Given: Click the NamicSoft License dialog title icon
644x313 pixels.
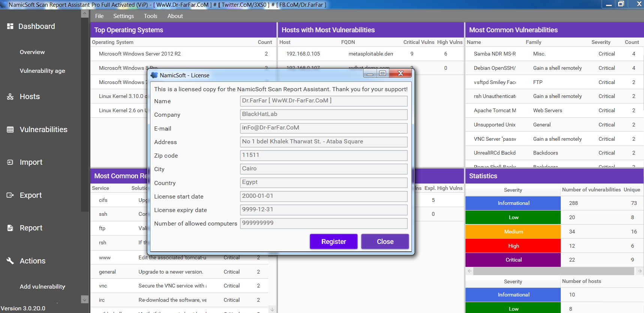Looking at the screenshot, I should (x=154, y=75).
